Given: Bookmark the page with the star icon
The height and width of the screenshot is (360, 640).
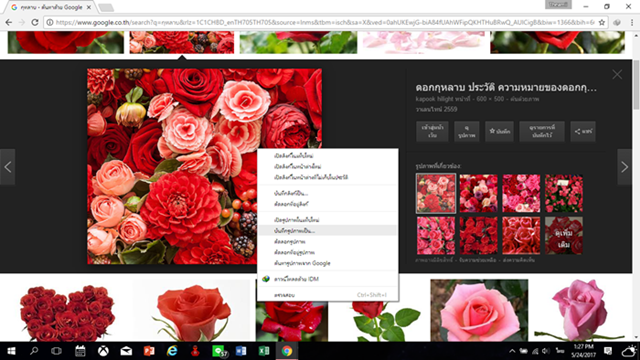Looking at the screenshot, I should click(602, 22).
